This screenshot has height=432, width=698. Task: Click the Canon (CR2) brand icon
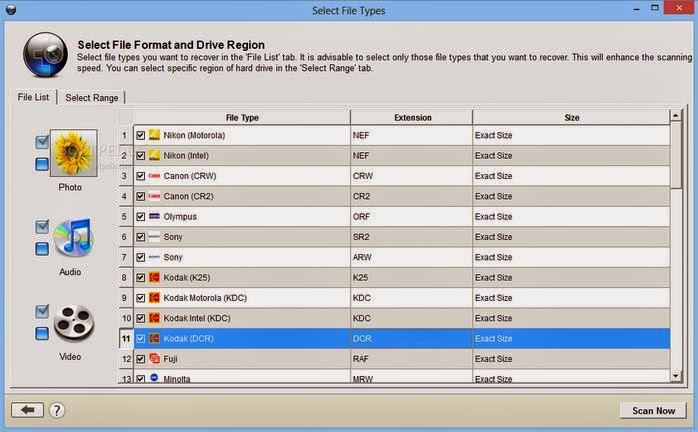point(154,196)
